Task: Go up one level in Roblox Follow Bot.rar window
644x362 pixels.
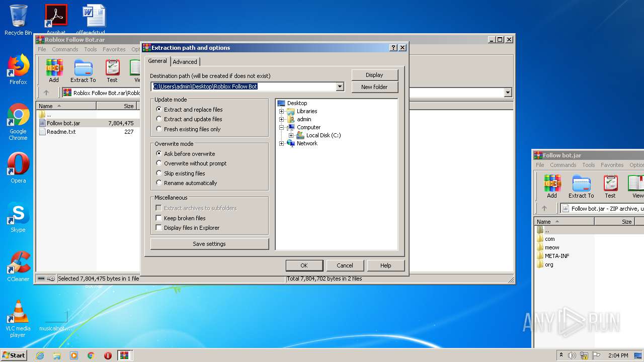Action: [x=46, y=93]
